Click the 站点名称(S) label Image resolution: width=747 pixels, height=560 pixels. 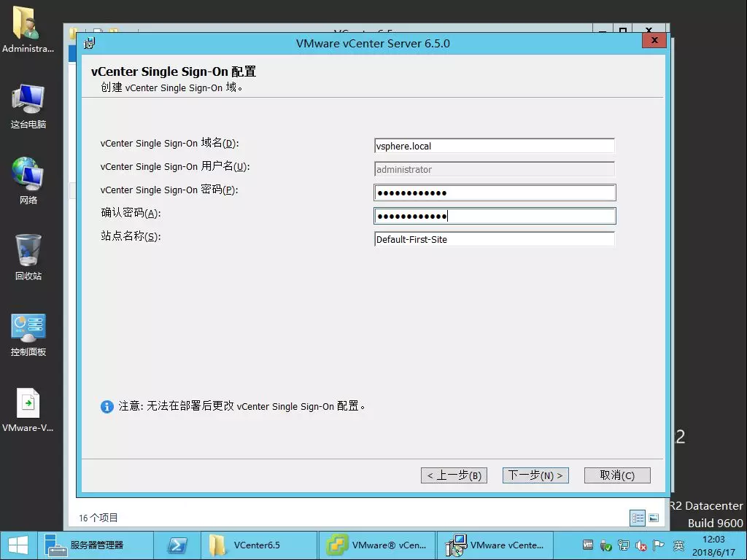tap(131, 236)
